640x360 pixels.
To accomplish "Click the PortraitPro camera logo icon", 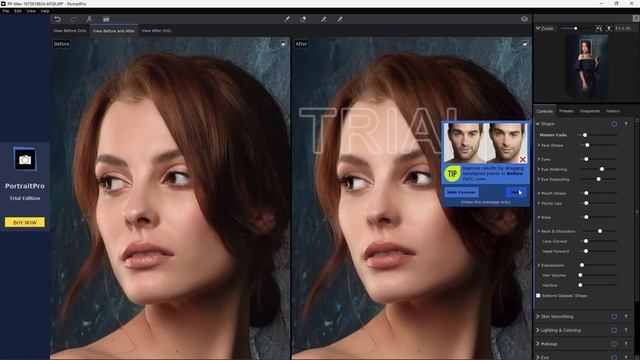I will 25,159.
